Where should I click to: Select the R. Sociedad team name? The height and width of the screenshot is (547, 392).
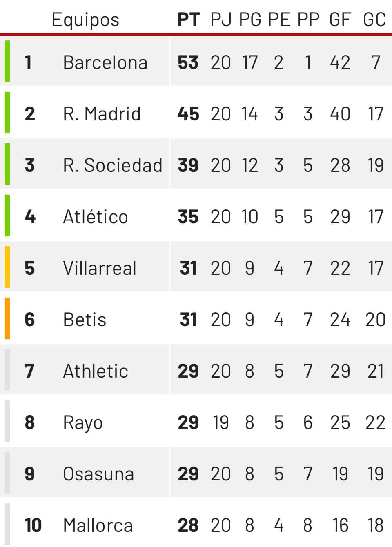click(112, 165)
